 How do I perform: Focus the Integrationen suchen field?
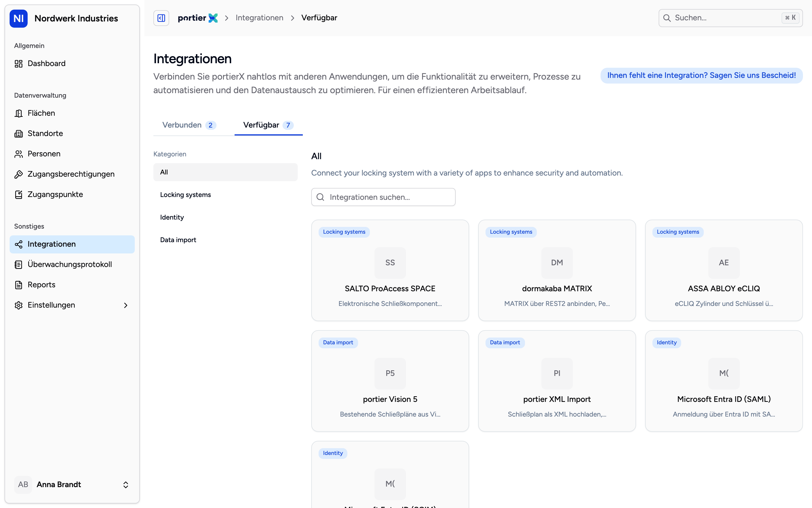click(383, 197)
